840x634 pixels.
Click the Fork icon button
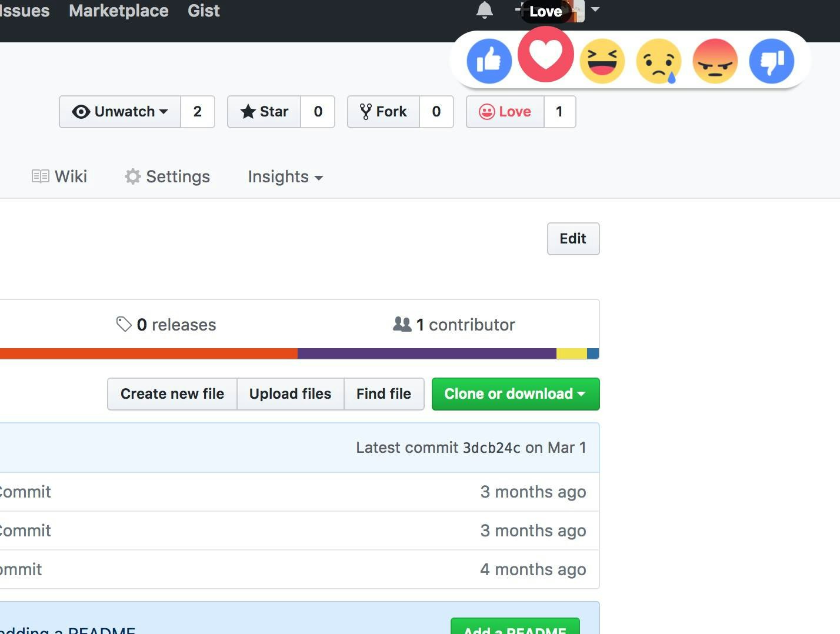coord(365,111)
